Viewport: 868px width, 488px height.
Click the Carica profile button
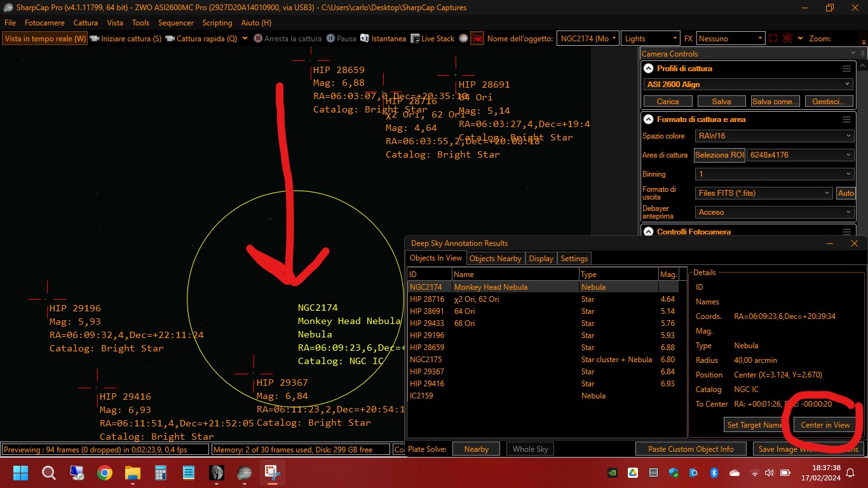click(668, 102)
